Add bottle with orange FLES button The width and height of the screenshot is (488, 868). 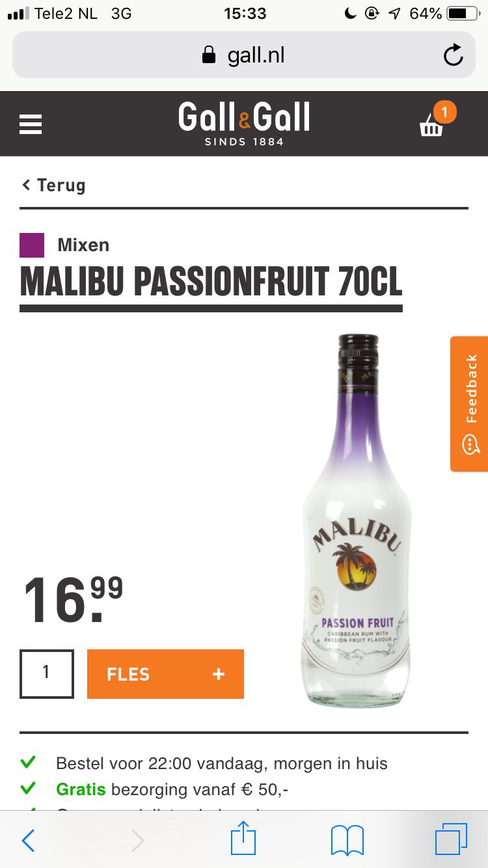click(x=165, y=674)
